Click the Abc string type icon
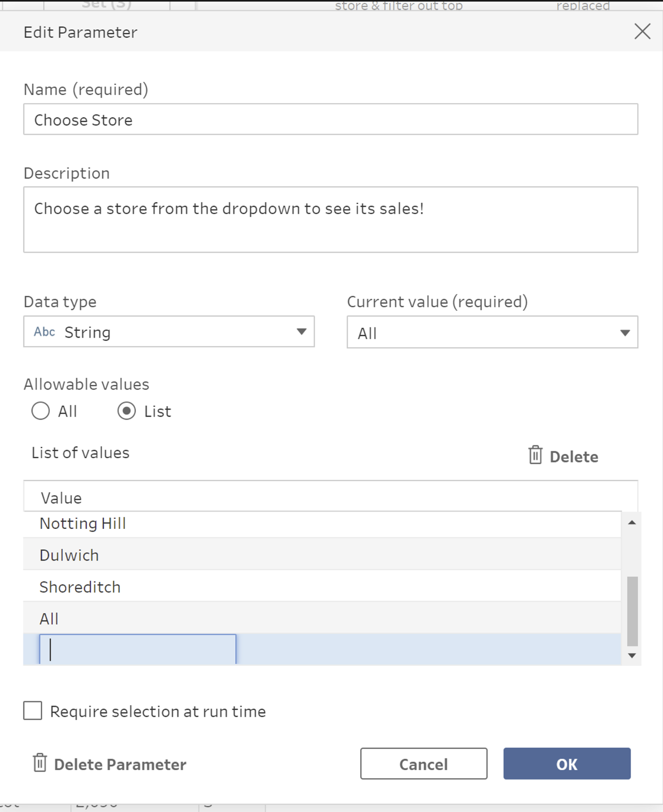This screenshot has height=812, width=663. pyautogui.click(x=45, y=332)
